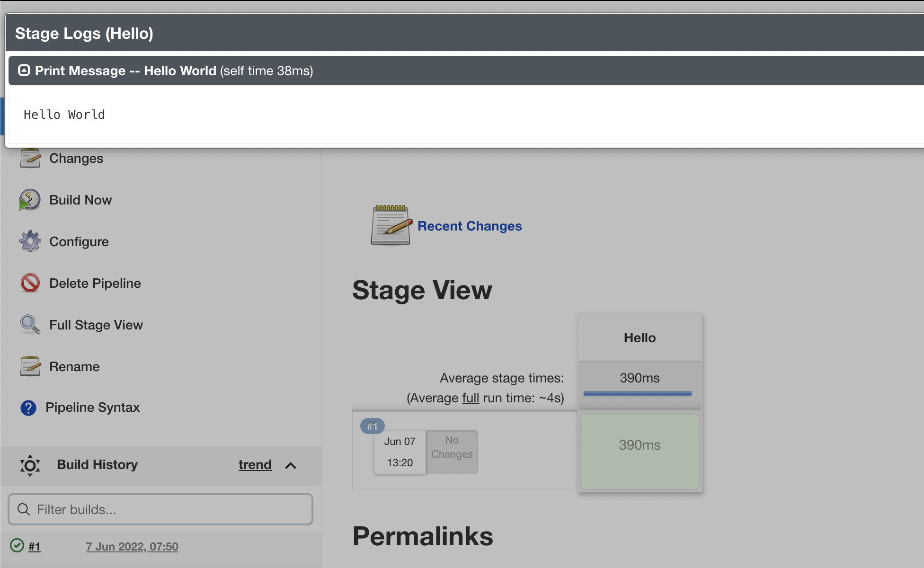This screenshot has width=924, height=568.
Task: Click the Delete Pipeline prohibition icon
Action: pyautogui.click(x=30, y=283)
